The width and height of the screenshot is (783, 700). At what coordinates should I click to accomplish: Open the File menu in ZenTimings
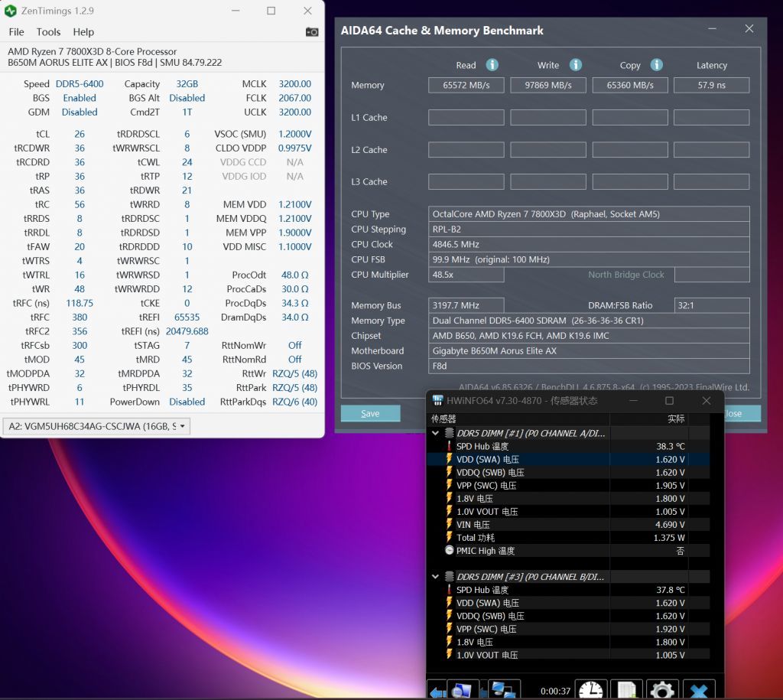pos(16,32)
